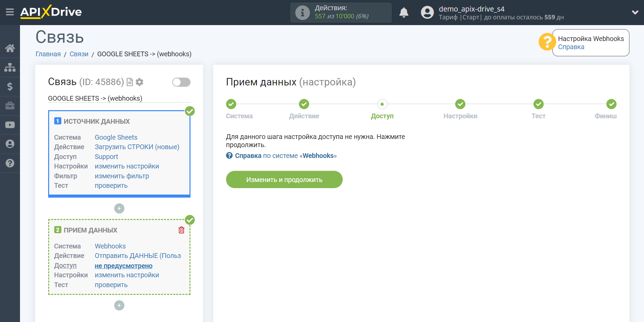
Task: Click Изменить и продолжить button
Action: point(284,179)
